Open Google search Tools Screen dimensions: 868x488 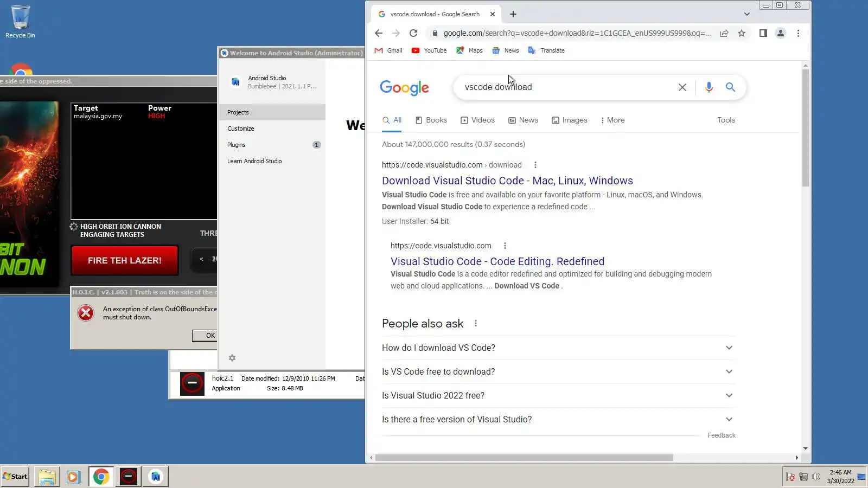click(726, 120)
